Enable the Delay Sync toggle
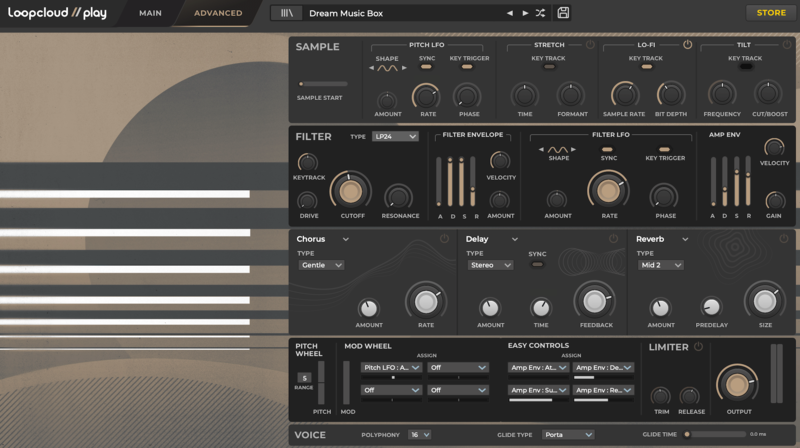Screen dimensions: 800x448 click(537, 264)
